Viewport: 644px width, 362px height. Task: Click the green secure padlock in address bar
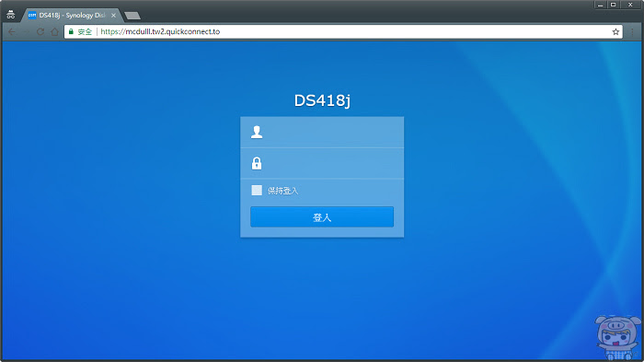click(x=71, y=31)
